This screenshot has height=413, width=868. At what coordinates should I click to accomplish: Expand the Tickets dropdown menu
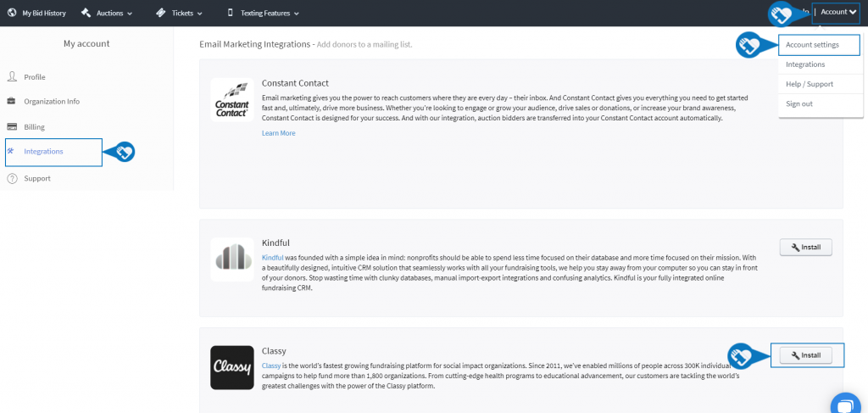pos(187,14)
